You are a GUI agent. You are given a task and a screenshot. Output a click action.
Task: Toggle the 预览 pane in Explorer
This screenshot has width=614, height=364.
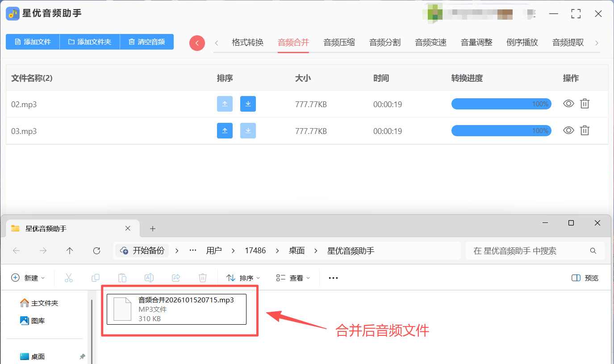point(585,278)
